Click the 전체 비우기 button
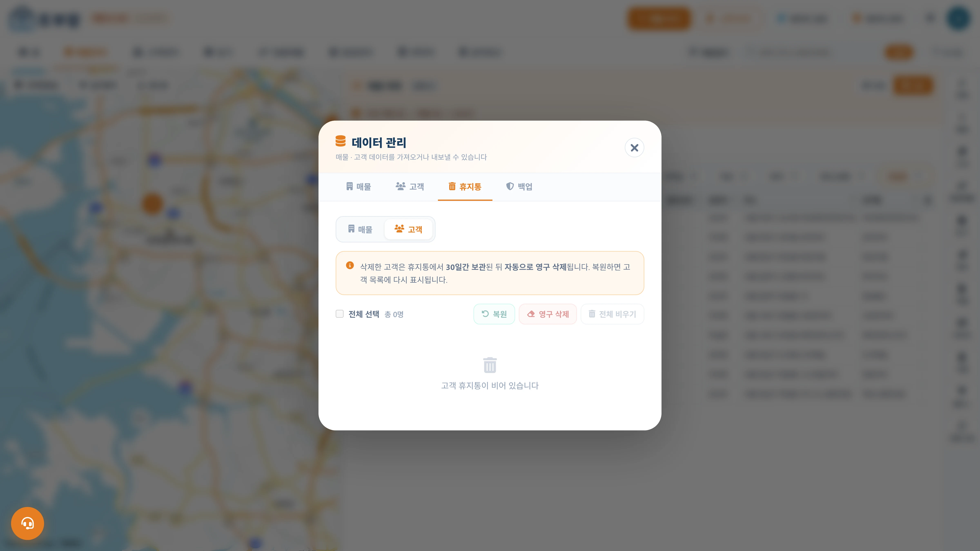 pos(612,314)
